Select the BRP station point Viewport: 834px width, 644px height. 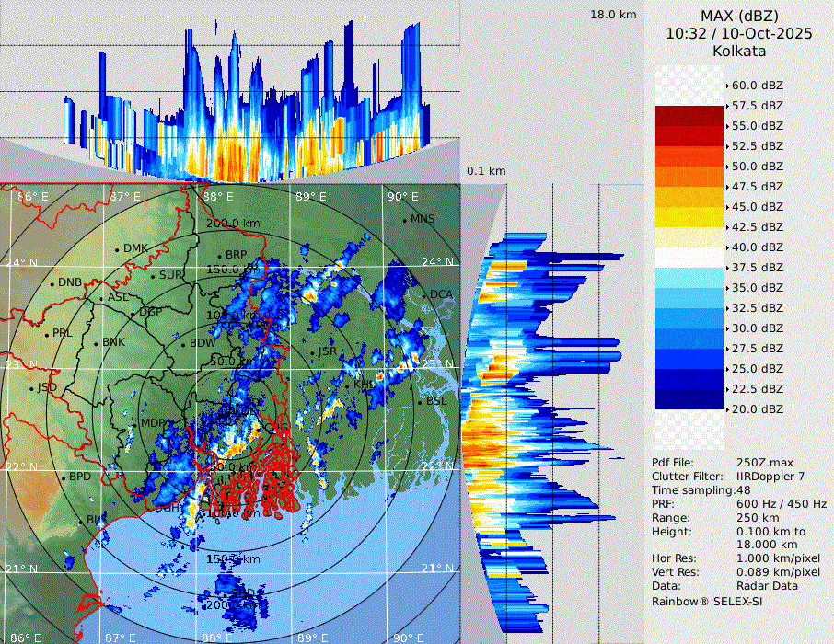point(220,256)
